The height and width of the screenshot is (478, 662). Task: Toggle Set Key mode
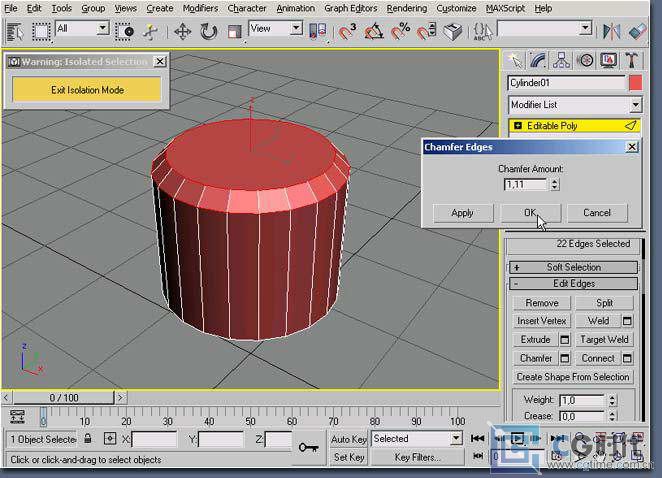pyautogui.click(x=349, y=457)
